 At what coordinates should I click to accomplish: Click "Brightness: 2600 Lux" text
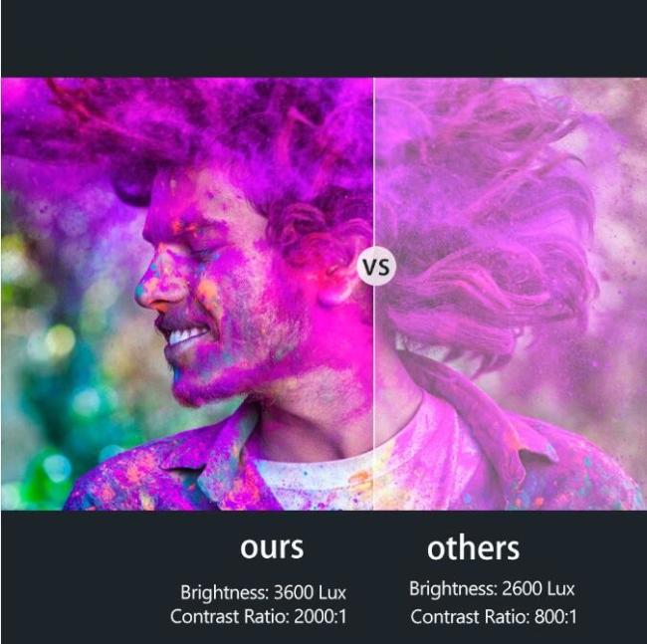[492, 588]
